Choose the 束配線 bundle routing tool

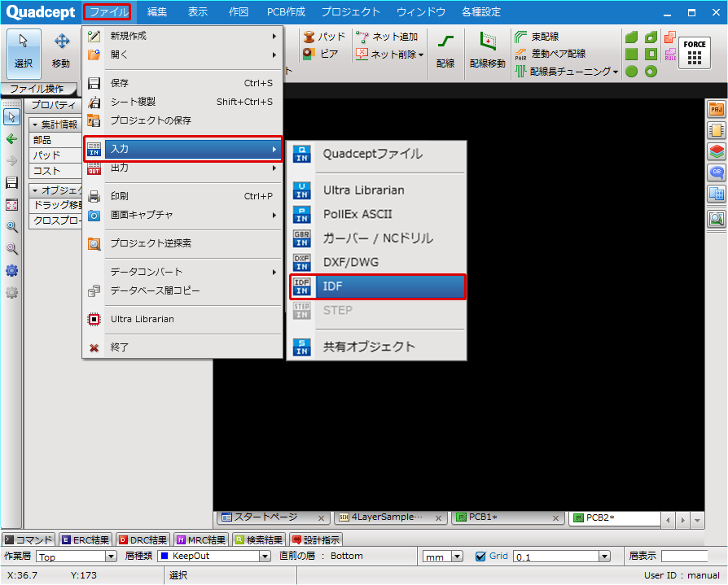pyautogui.click(x=537, y=37)
